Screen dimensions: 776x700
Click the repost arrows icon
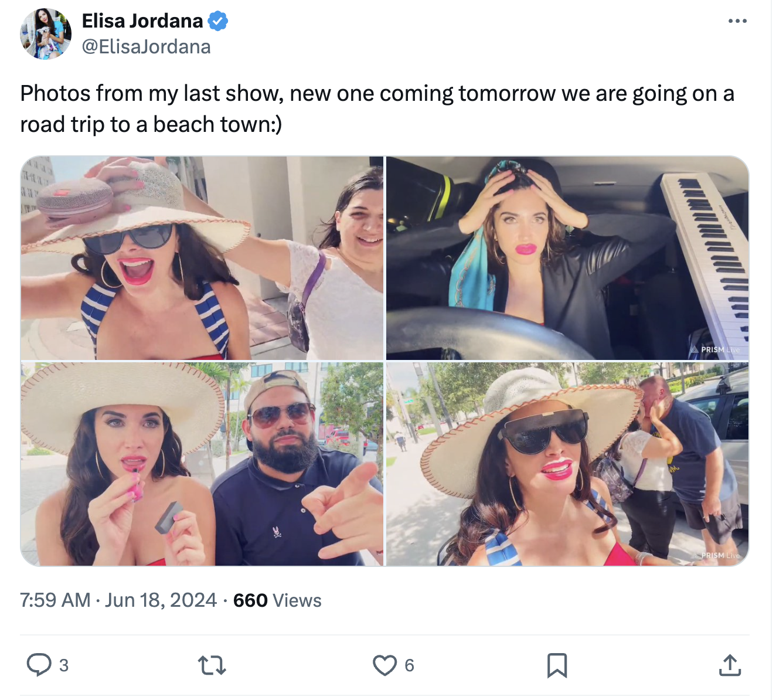[212, 665]
